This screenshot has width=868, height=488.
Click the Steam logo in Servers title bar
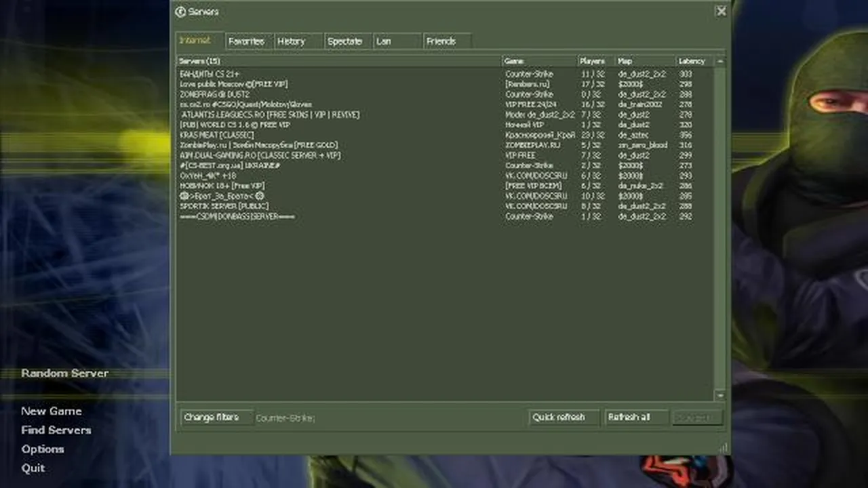point(180,12)
